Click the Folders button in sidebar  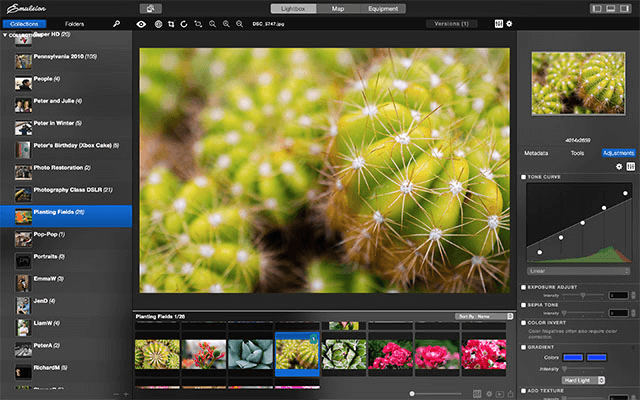pos(74,22)
